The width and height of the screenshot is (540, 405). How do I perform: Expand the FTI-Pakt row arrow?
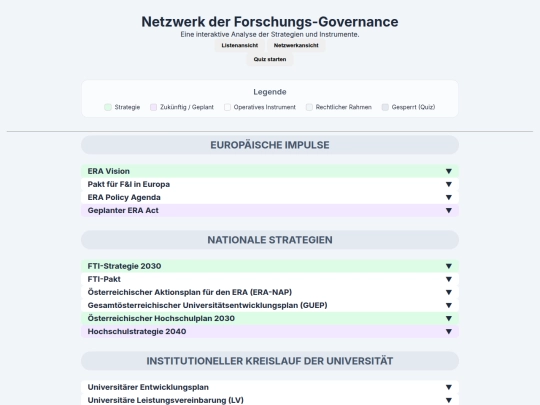[x=448, y=279]
